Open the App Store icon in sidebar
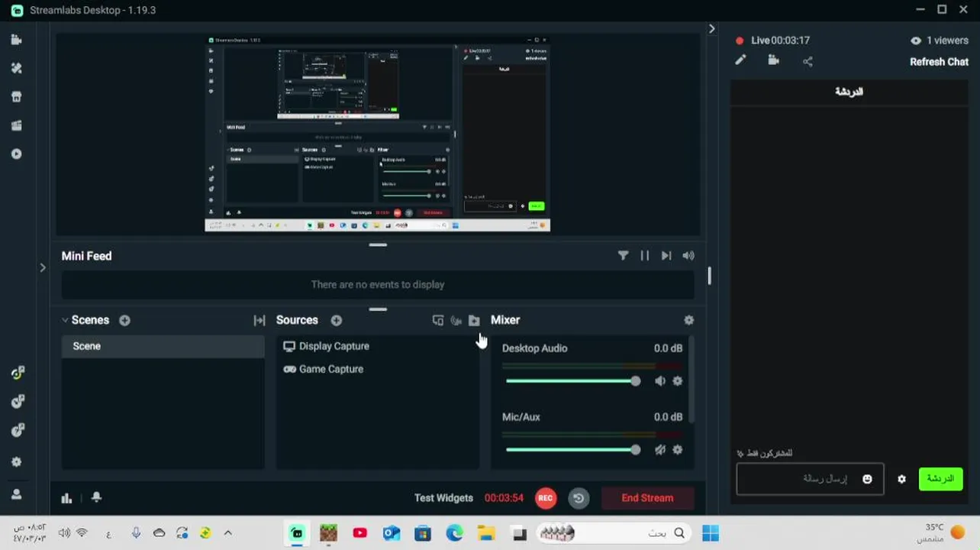This screenshot has height=550, width=980. coord(17,97)
